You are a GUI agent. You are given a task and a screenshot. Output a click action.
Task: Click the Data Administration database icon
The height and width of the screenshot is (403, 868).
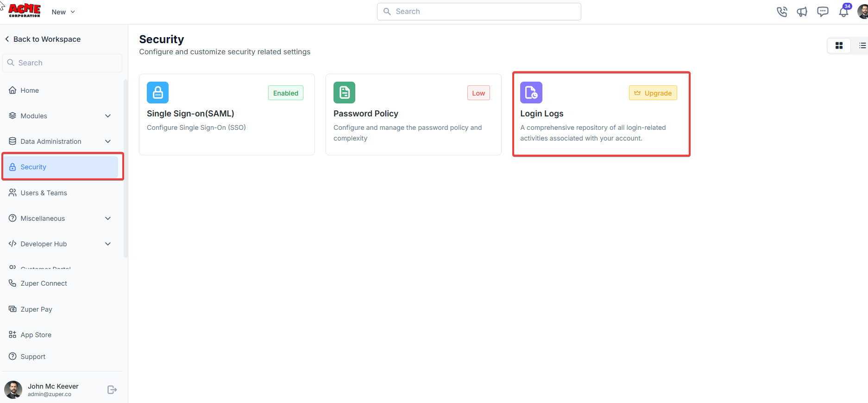13,141
